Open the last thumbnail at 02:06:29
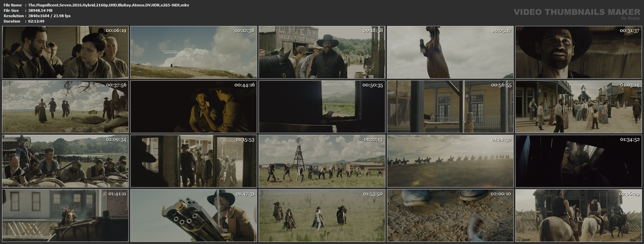 click(x=579, y=215)
